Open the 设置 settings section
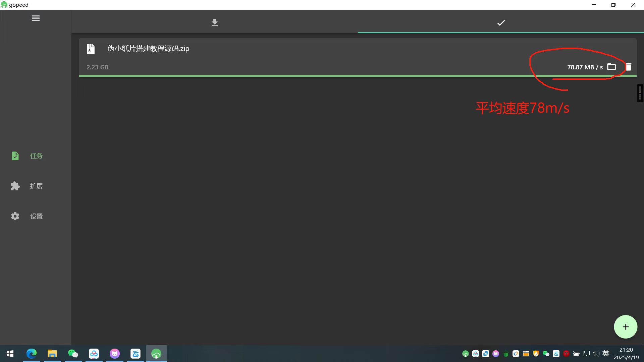Image resolution: width=644 pixels, height=362 pixels. tap(36, 216)
